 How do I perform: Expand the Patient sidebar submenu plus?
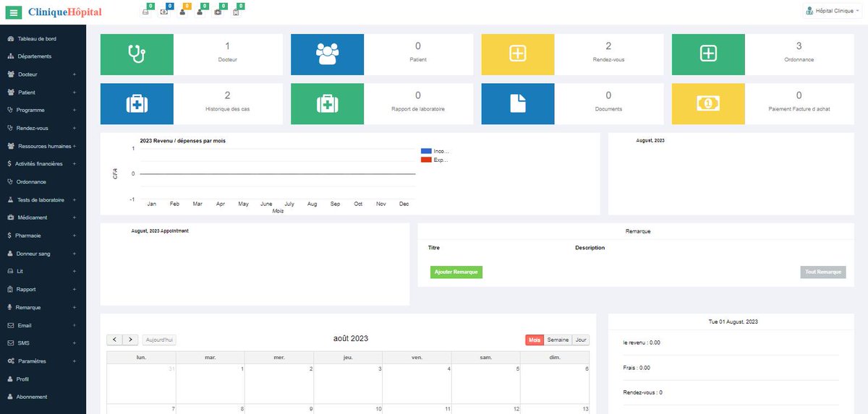[75, 92]
